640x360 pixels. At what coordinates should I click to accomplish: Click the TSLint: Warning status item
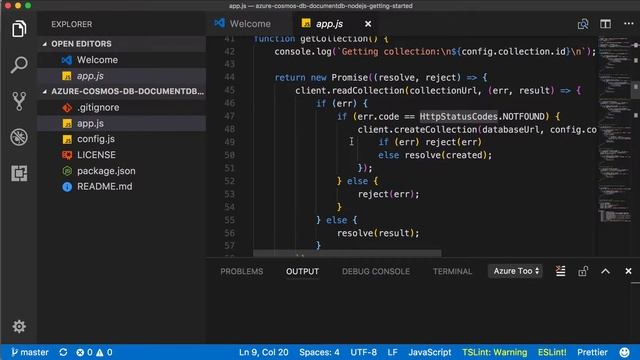pos(494,352)
